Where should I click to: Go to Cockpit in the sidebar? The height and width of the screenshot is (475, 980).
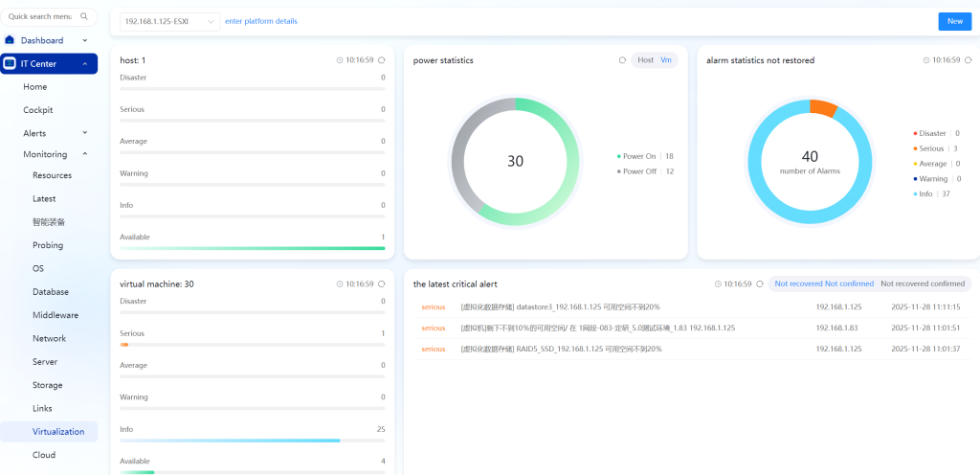[x=38, y=110]
